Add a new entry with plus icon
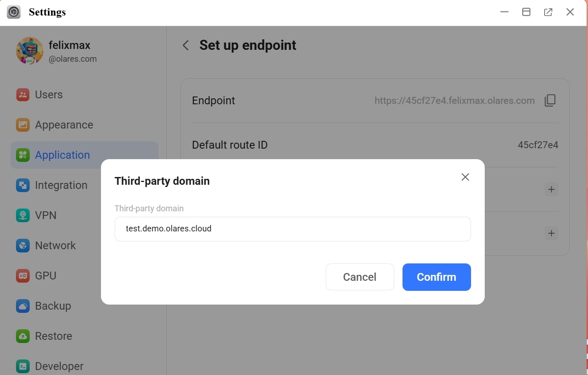The image size is (588, 375). (x=551, y=189)
